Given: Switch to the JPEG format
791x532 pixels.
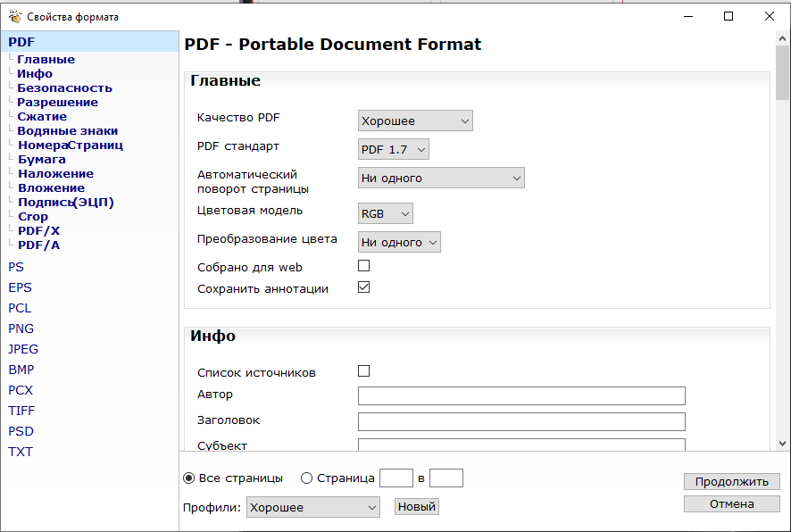Looking at the screenshot, I should [x=23, y=349].
